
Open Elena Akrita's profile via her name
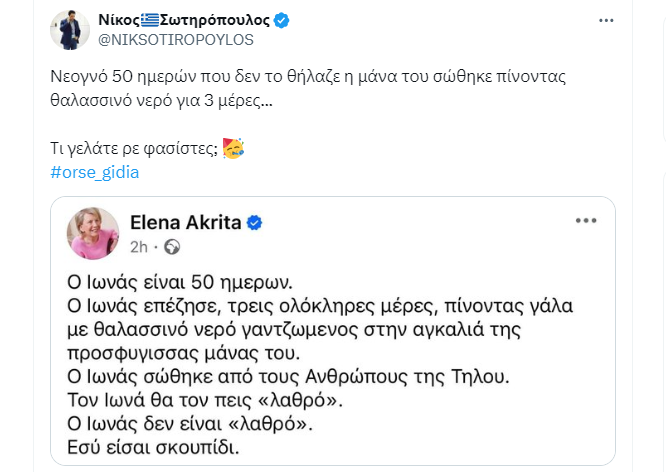186,223
